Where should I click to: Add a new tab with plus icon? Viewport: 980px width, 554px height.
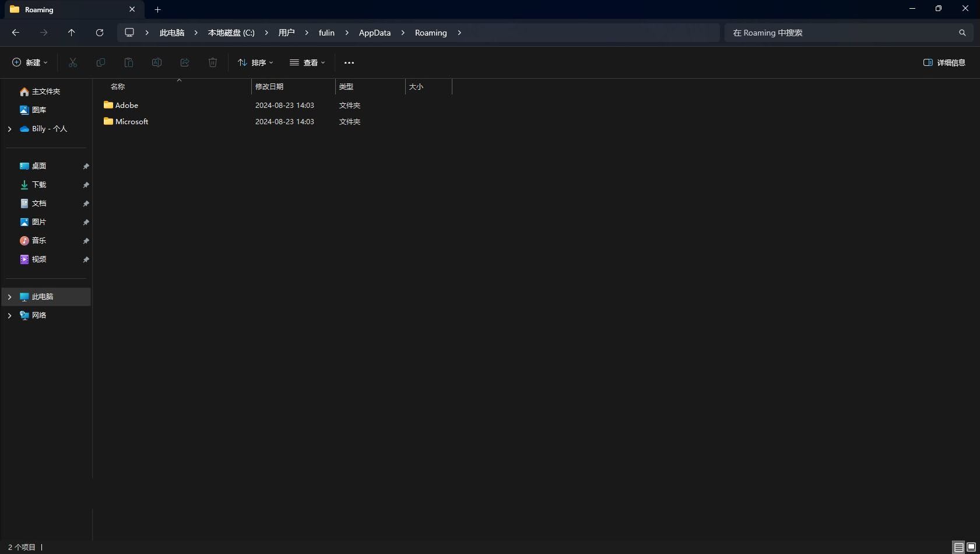point(157,10)
